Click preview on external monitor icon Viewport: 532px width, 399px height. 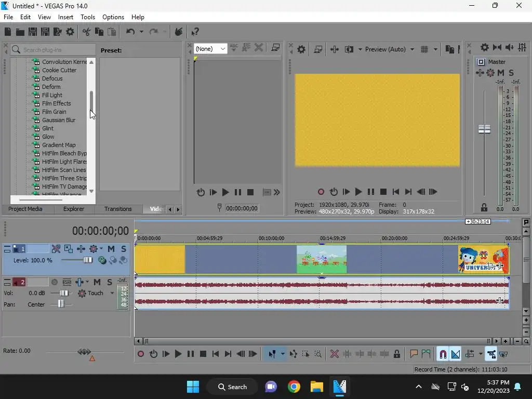(x=318, y=49)
